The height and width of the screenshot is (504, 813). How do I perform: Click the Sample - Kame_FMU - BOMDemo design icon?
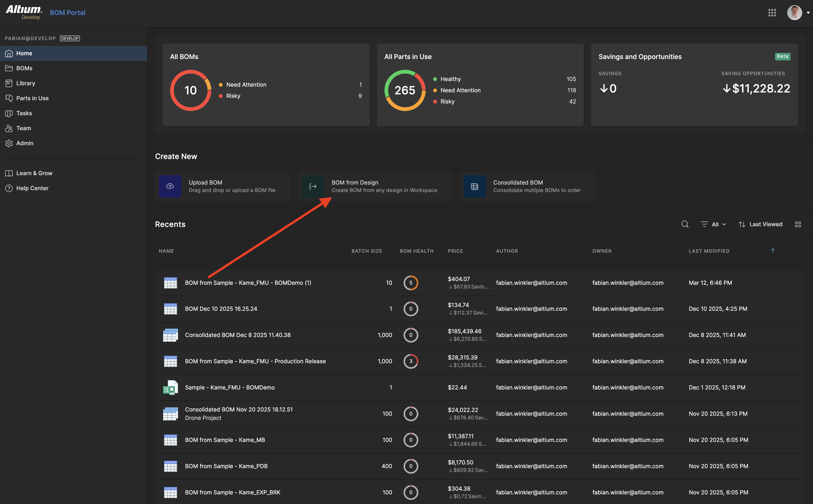(170, 387)
